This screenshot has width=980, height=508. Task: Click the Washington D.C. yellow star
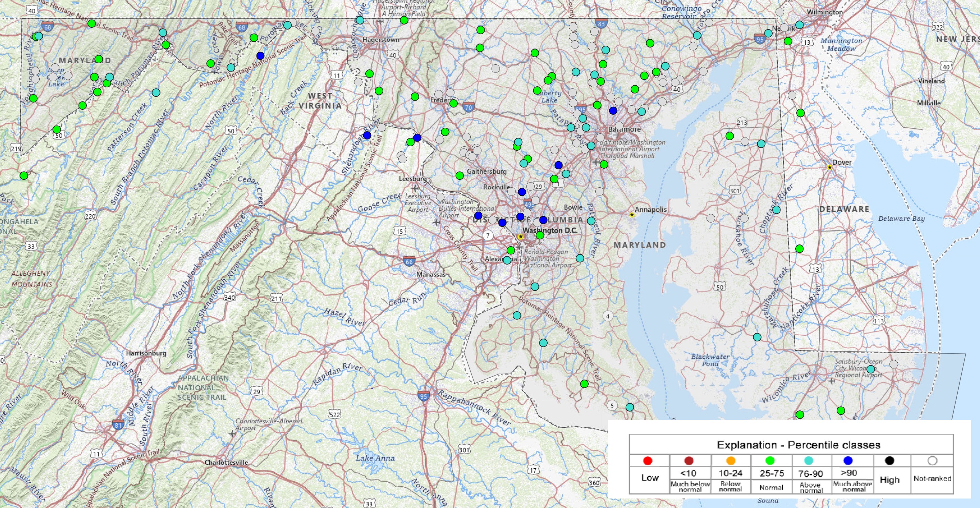[x=521, y=236]
